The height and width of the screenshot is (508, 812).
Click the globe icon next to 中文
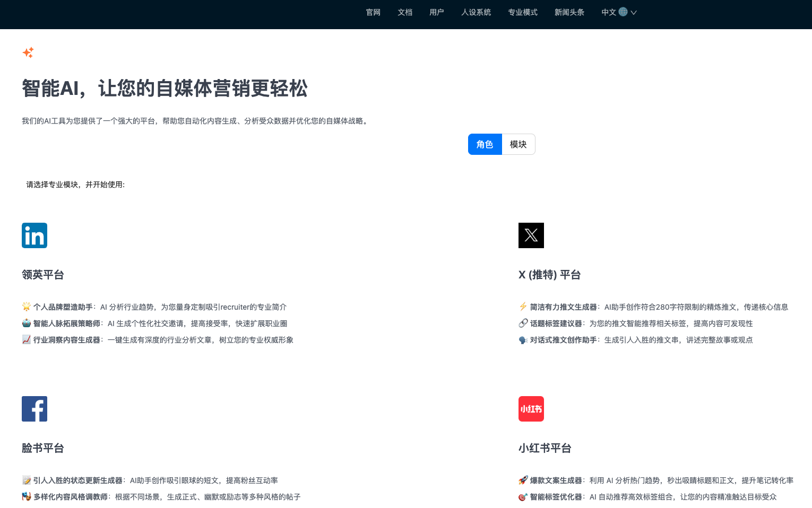point(623,12)
